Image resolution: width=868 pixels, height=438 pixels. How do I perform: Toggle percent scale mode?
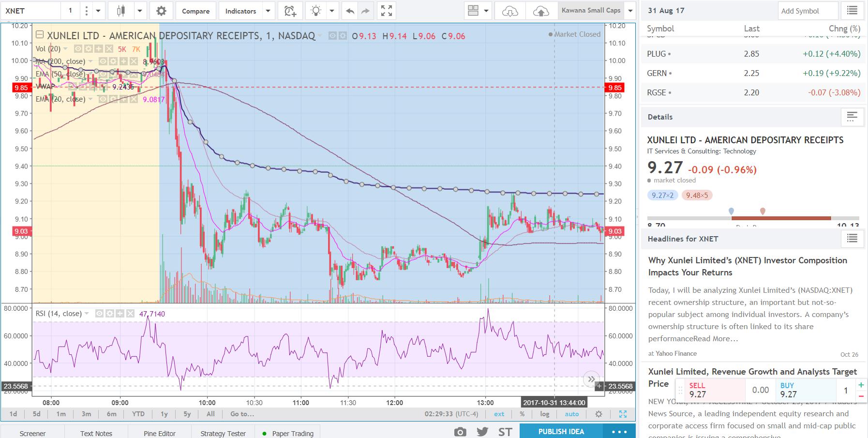pos(522,414)
